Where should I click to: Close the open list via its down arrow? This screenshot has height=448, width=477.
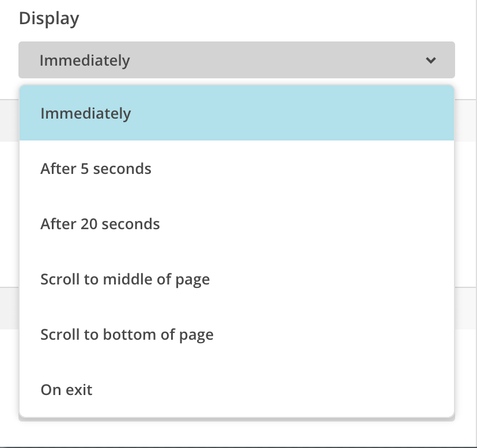point(431,60)
